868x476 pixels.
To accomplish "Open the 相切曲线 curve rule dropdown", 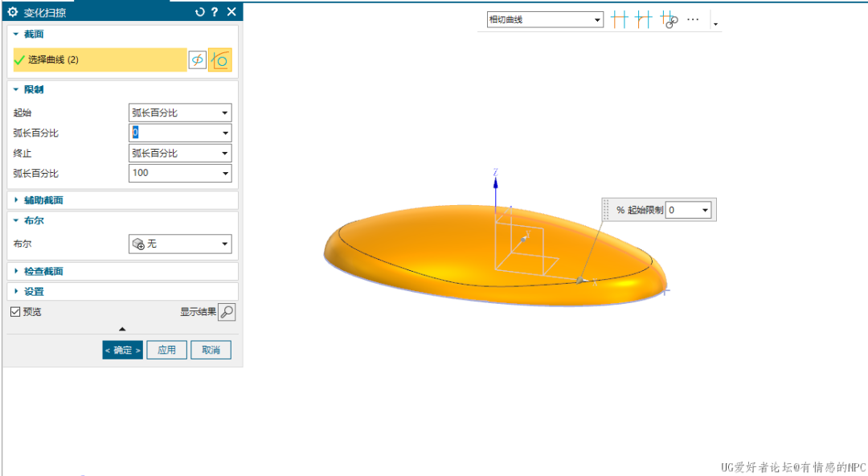I will (545, 19).
